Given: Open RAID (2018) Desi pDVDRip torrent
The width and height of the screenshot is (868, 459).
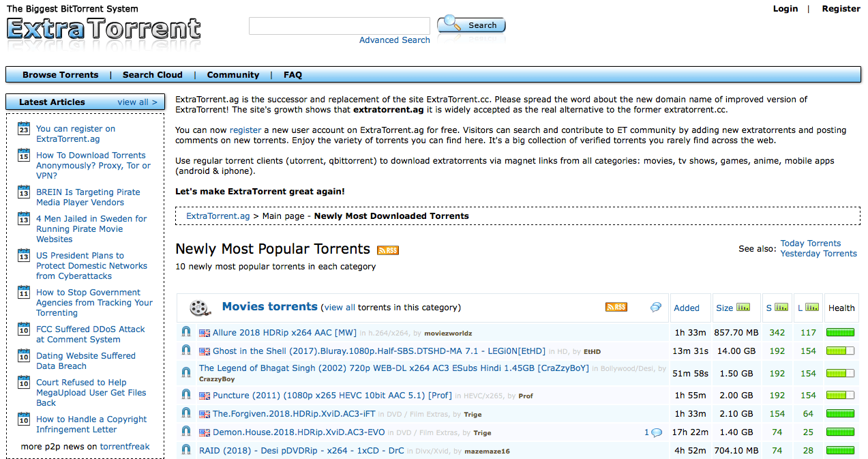Looking at the screenshot, I should (x=301, y=450).
